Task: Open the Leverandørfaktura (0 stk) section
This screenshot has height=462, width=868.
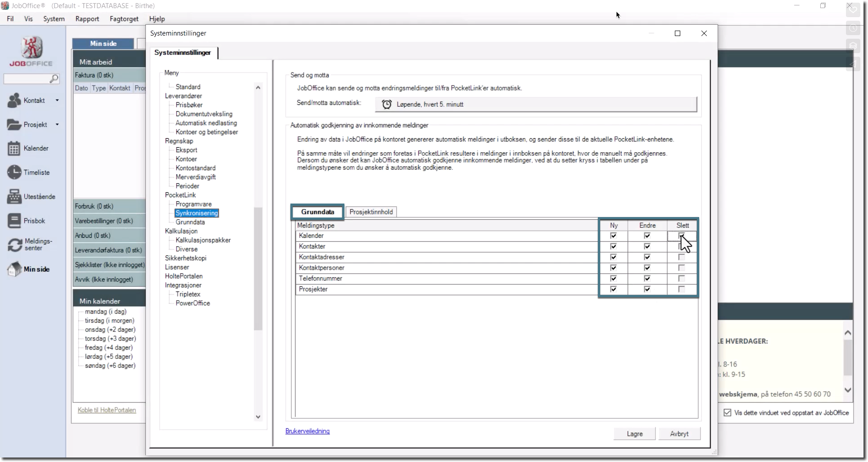Action: point(110,250)
